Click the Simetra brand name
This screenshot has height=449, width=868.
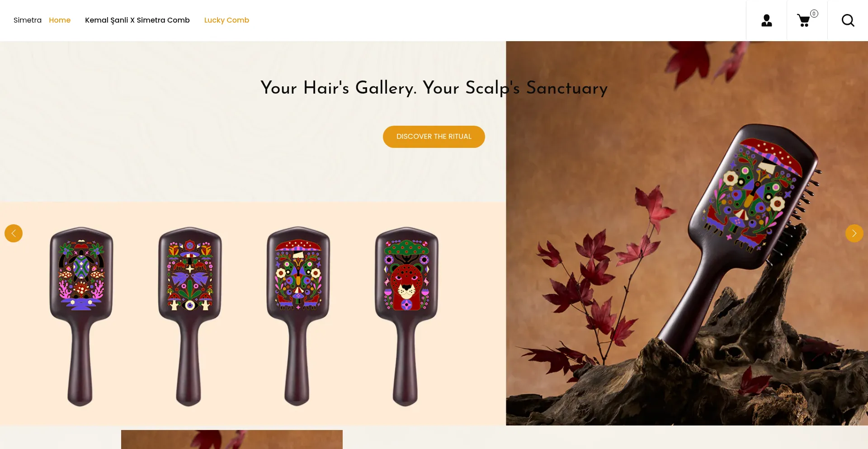pyautogui.click(x=28, y=20)
